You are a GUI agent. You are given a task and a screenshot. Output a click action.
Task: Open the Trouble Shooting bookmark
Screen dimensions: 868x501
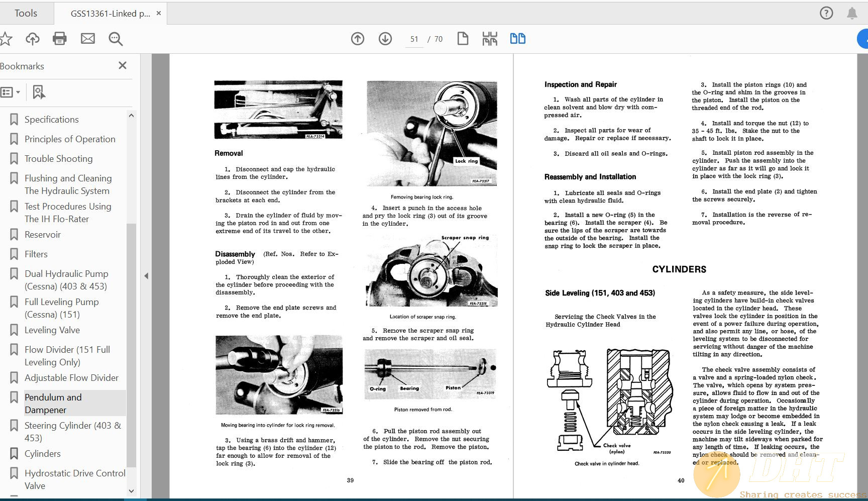[58, 159]
